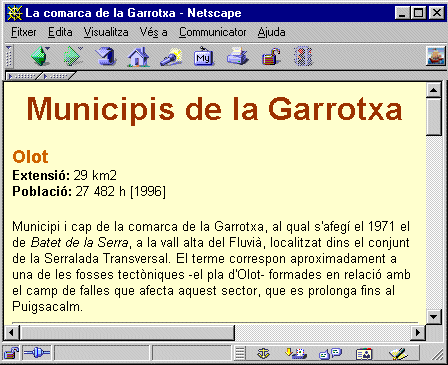
Task: Close the Netscape window
Action: 436,13
